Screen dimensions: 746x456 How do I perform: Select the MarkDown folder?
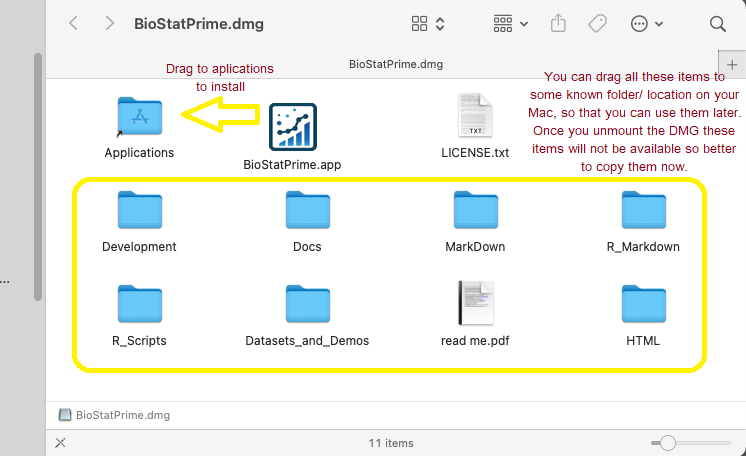tap(475, 211)
